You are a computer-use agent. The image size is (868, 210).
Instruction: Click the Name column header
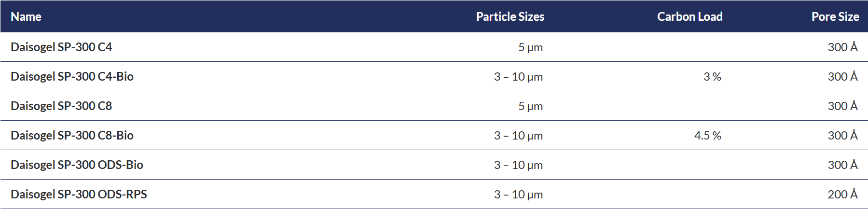pos(26,16)
